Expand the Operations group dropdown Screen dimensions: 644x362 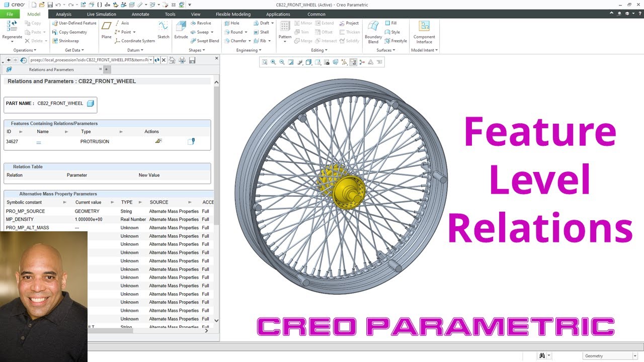[24, 50]
